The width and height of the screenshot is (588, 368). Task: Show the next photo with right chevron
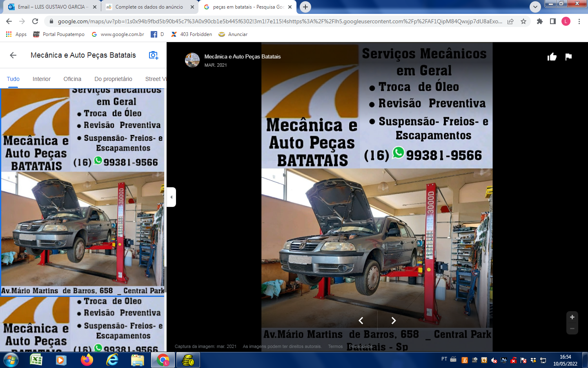(x=393, y=321)
